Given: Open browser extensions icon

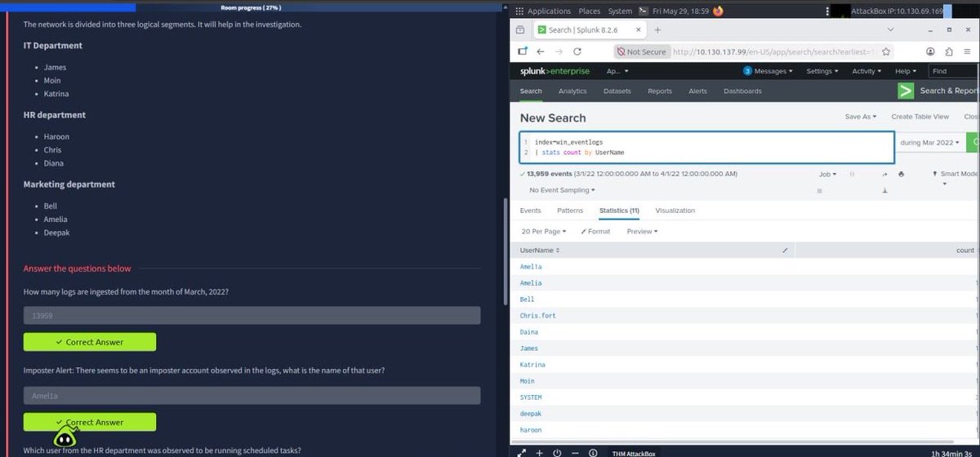Looking at the screenshot, I should click(947, 51).
